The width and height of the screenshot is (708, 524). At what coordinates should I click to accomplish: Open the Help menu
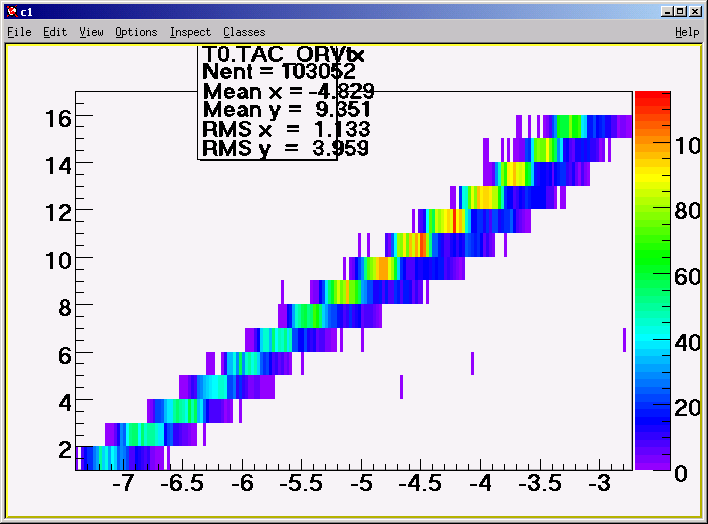[687, 32]
